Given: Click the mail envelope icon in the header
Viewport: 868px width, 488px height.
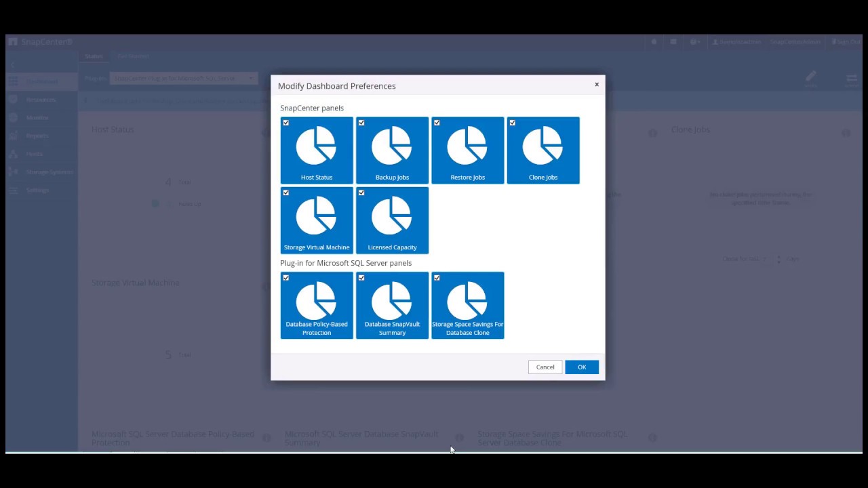Looking at the screenshot, I should click(x=673, y=42).
